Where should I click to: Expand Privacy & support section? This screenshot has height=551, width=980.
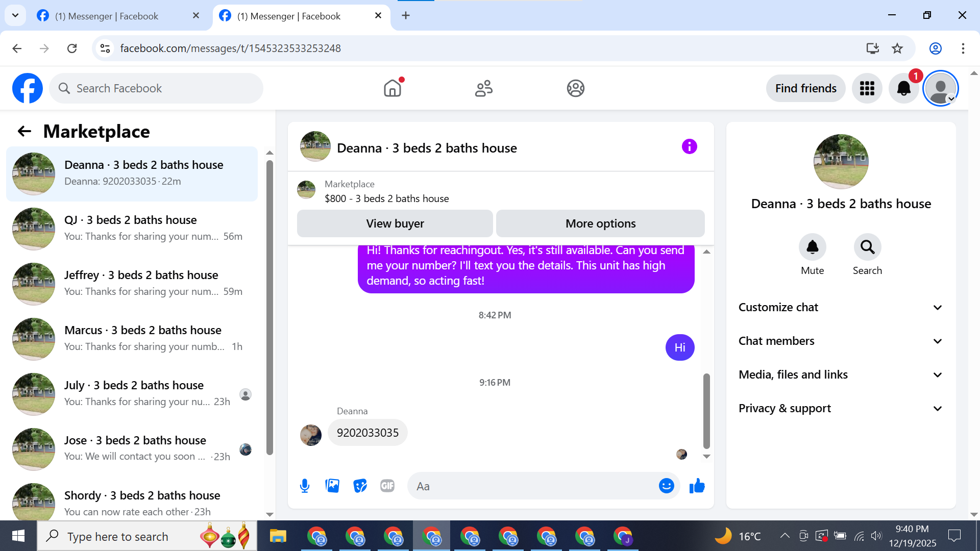[840, 408]
